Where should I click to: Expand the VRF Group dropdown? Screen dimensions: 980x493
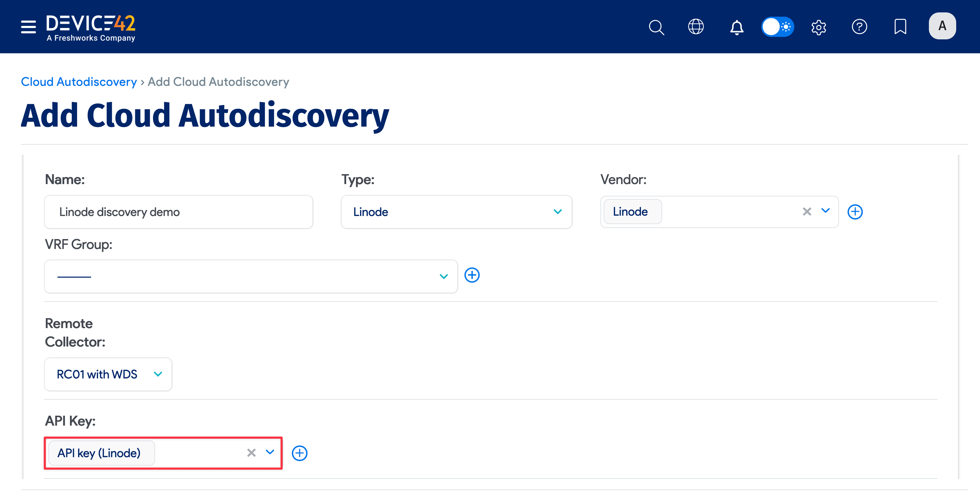[x=443, y=276]
